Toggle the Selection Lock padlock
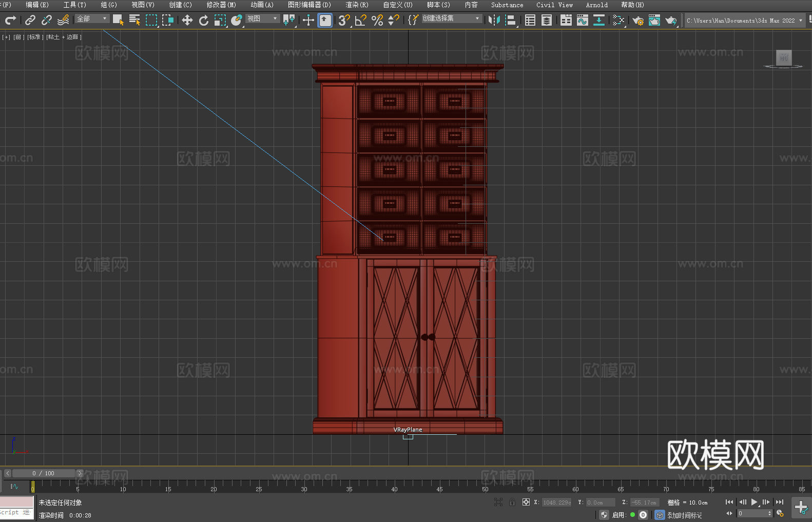This screenshot has width=812, height=522. coord(512,502)
